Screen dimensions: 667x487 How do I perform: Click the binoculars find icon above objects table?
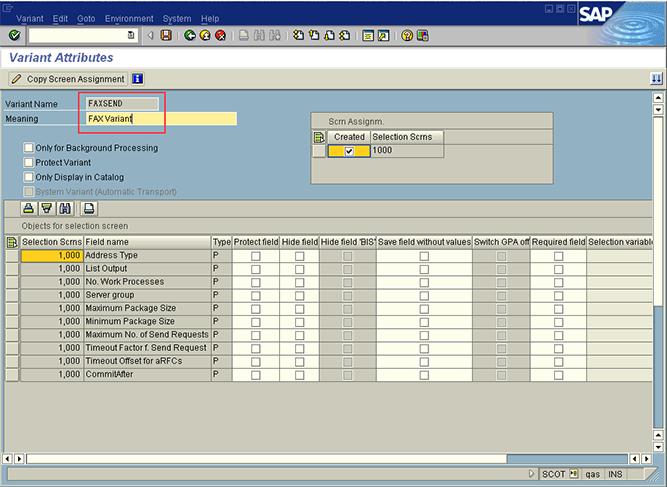tap(65, 208)
